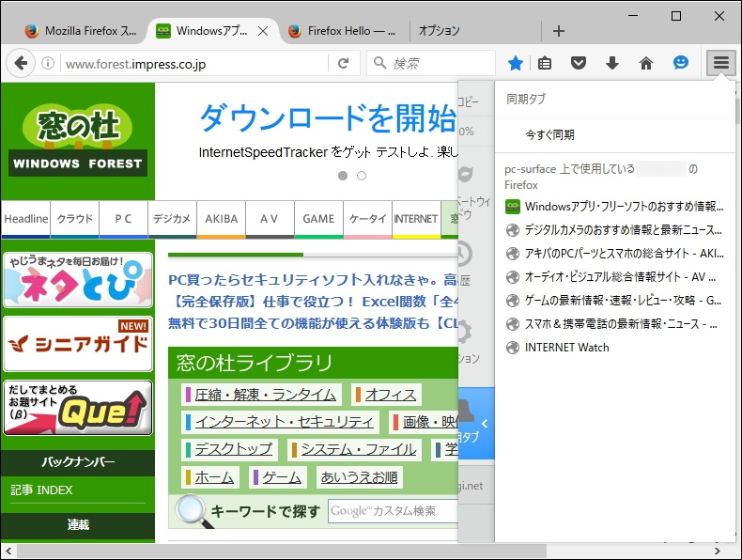This screenshot has height=560, width=742.
Task: Reload the page with the refresh icon
Action: click(x=343, y=63)
